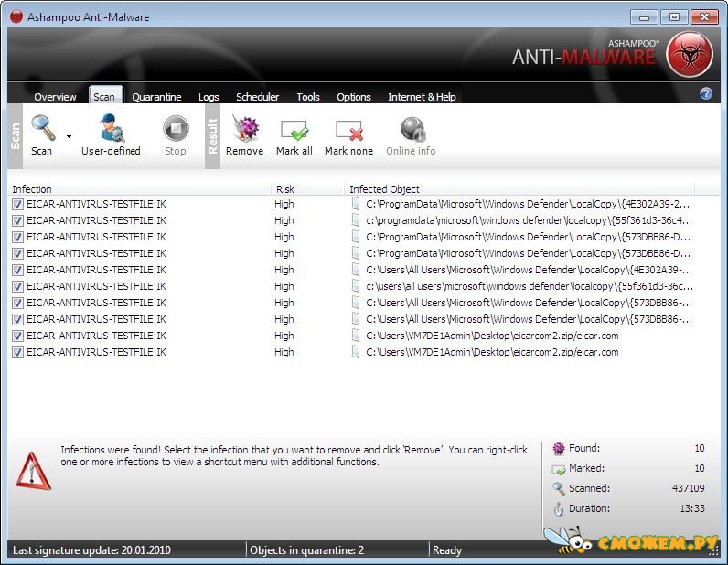This screenshot has width=728, height=565.
Task: Click the Scanned magnifier icon in the statistics
Action: 559,488
